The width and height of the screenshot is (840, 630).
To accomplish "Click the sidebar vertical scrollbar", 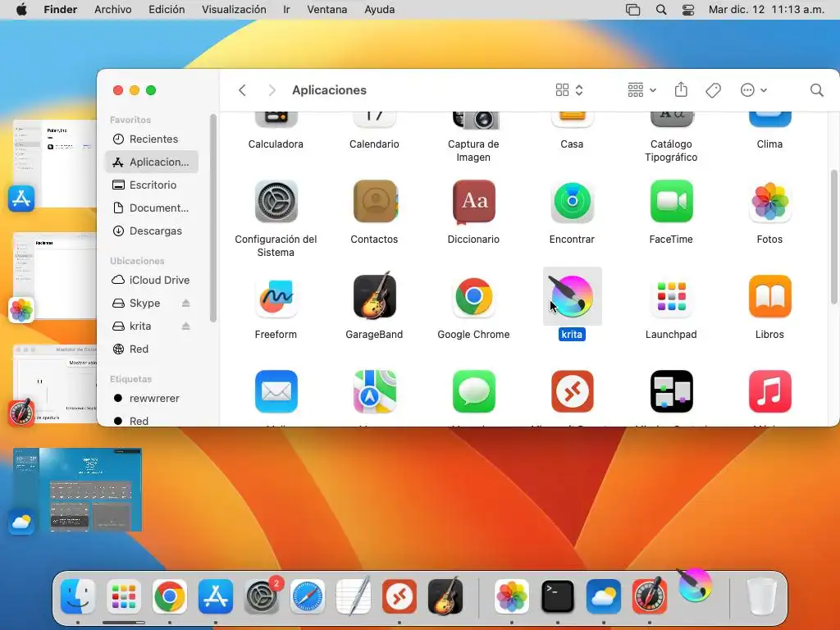I will click(x=212, y=218).
